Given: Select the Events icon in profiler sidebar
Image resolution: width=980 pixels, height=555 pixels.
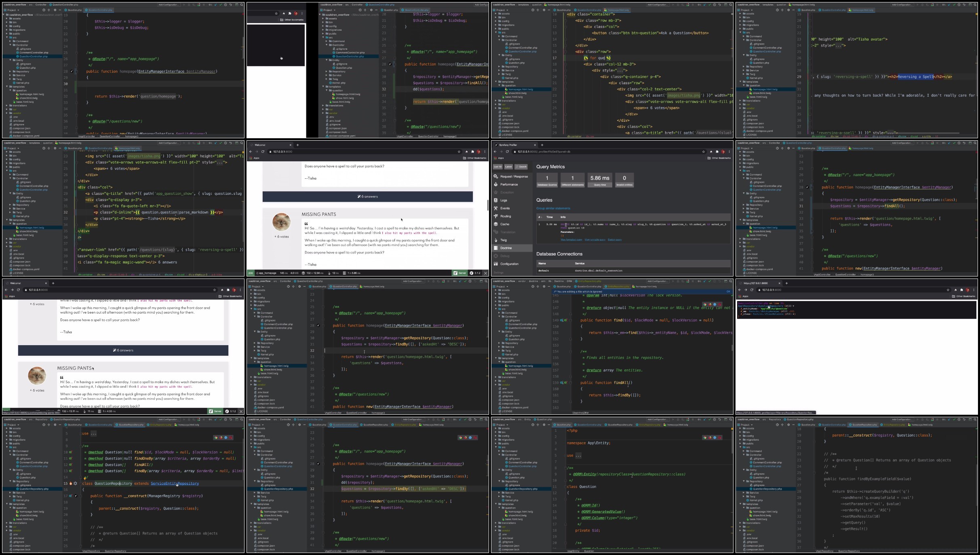Looking at the screenshot, I should tap(496, 208).
